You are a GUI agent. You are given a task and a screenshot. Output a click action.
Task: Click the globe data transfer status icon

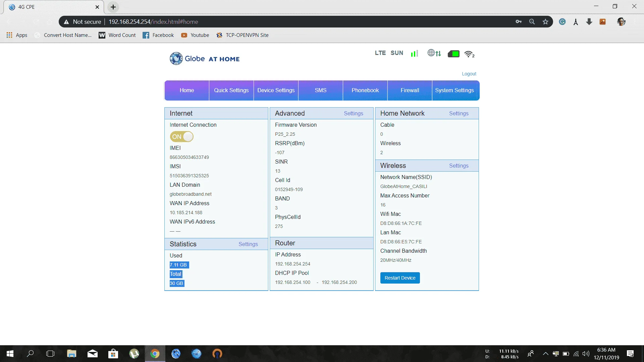[x=434, y=53]
